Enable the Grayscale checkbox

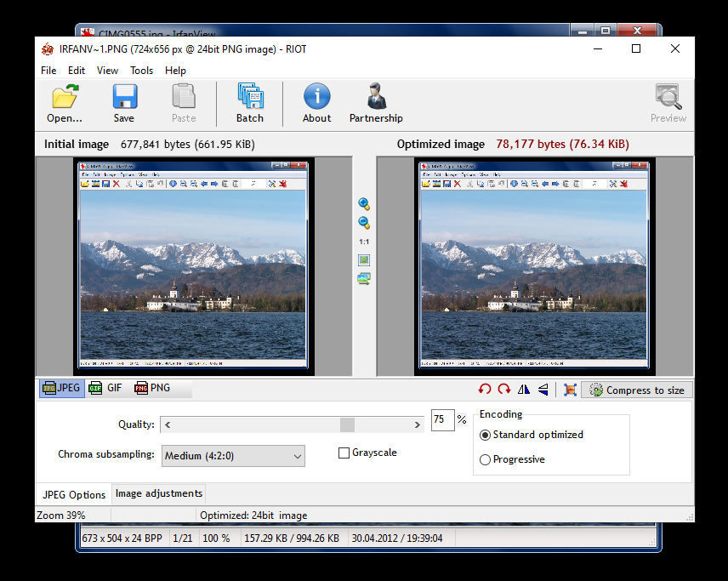(x=344, y=453)
